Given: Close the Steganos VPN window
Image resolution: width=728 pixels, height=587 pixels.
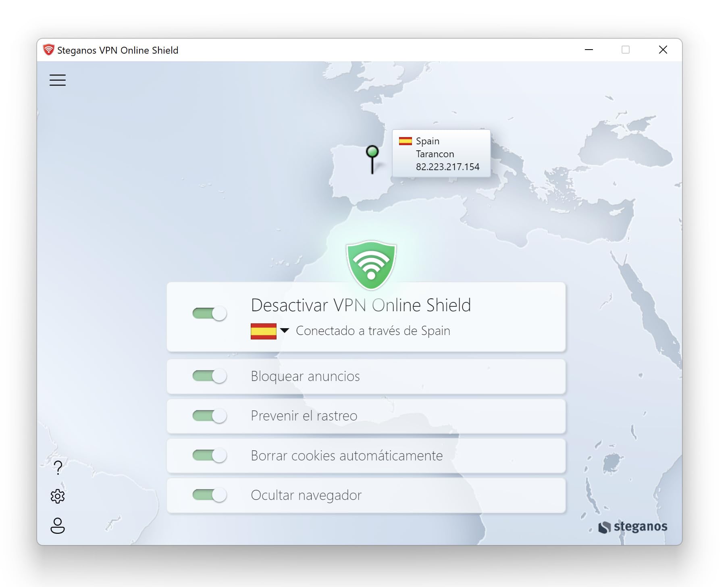Looking at the screenshot, I should 663,50.
